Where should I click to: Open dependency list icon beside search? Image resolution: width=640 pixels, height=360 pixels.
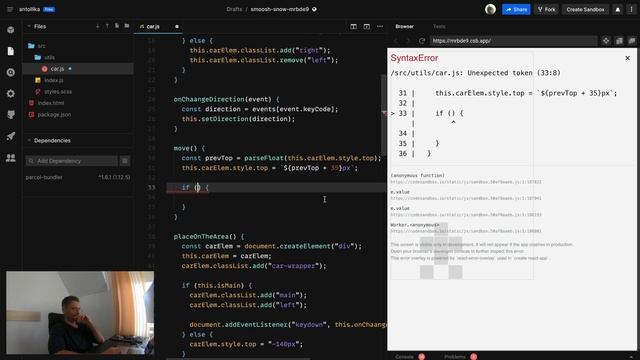(125, 161)
